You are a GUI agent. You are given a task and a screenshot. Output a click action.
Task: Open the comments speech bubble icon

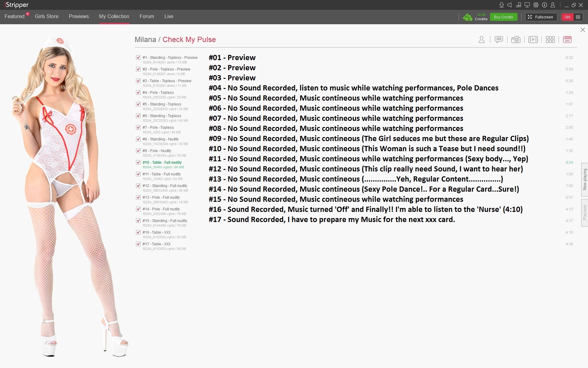tap(499, 40)
